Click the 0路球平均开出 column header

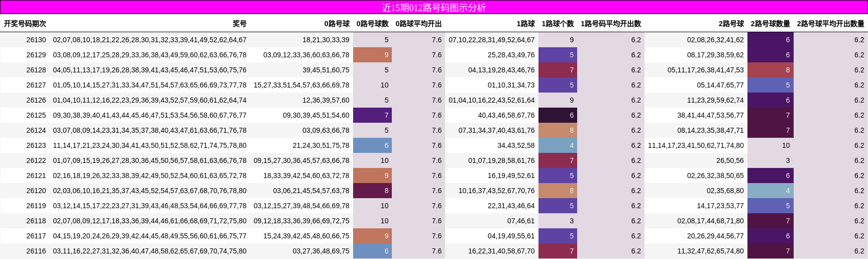(x=418, y=24)
